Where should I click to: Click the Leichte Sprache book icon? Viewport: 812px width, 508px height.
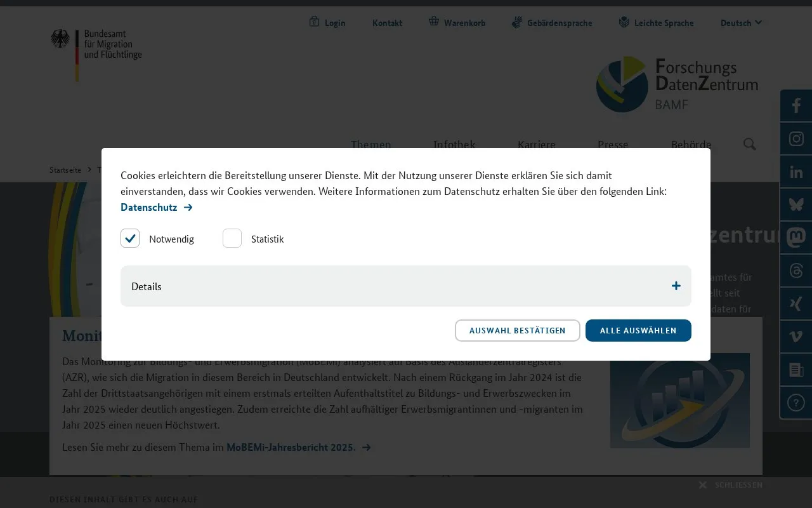point(624,22)
